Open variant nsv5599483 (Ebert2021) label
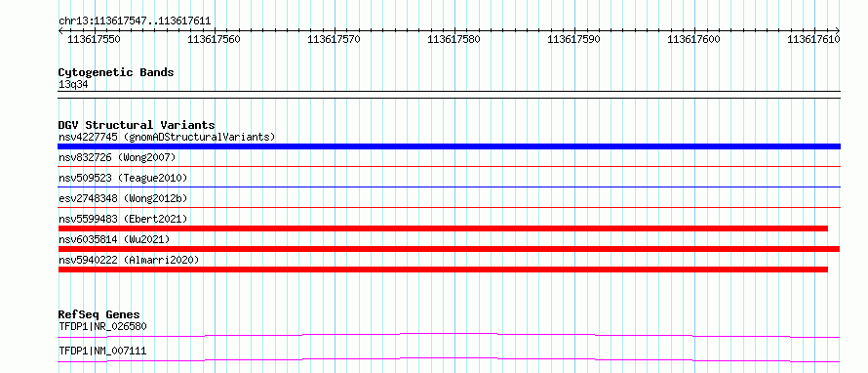This screenshot has width=868, height=373. (x=123, y=219)
